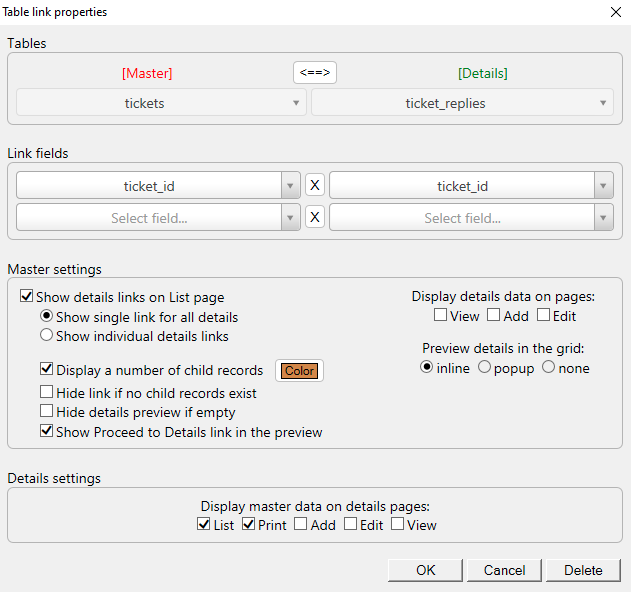Click the Delete button

pyautogui.click(x=583, y=570)
